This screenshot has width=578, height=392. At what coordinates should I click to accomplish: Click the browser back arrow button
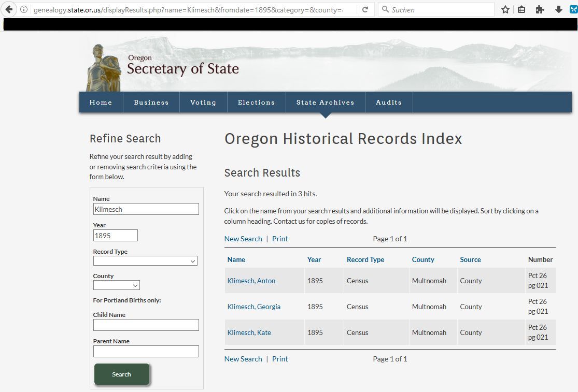[9, 9]
